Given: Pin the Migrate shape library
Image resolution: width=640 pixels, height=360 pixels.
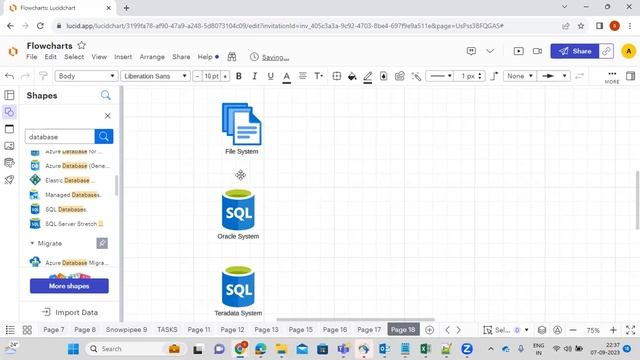Looking at the screenshot, I should pyautogui.click(x=102, y=243).
